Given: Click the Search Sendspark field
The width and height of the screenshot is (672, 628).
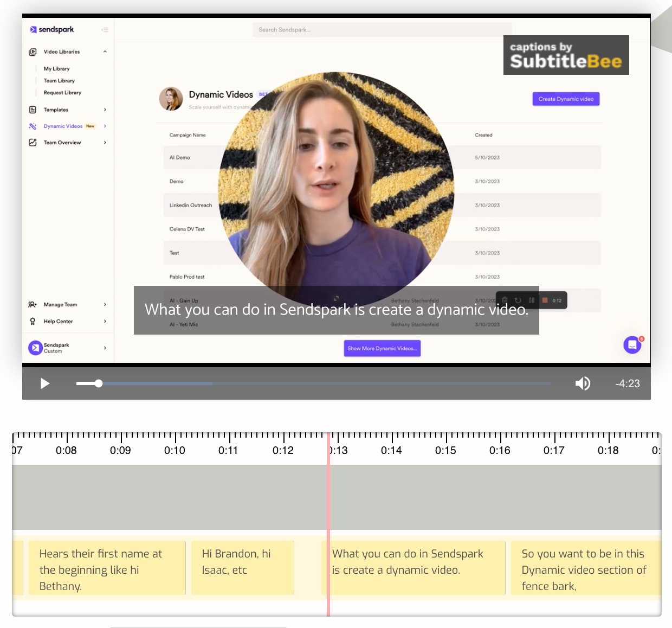Looking at the screenshot, I should click(382, 30).
